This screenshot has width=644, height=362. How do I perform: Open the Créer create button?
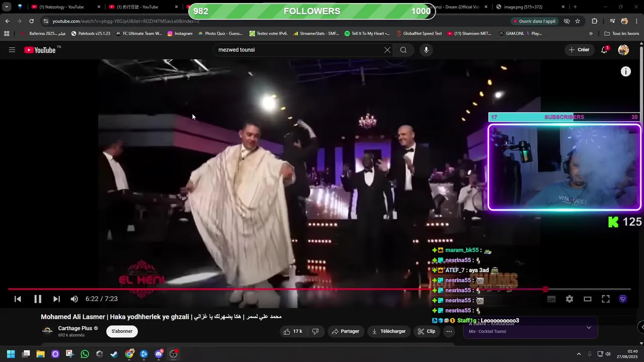point(579,50)
